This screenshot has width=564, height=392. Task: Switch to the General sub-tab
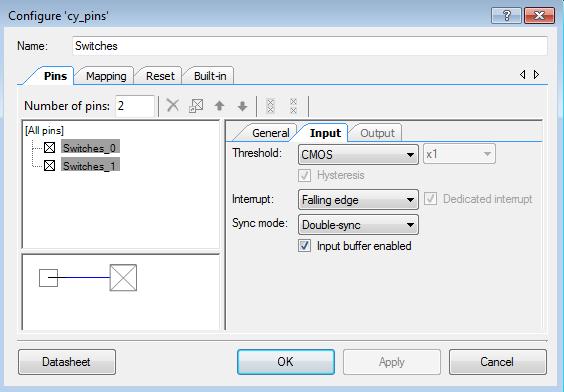click(x=270, y=133)
